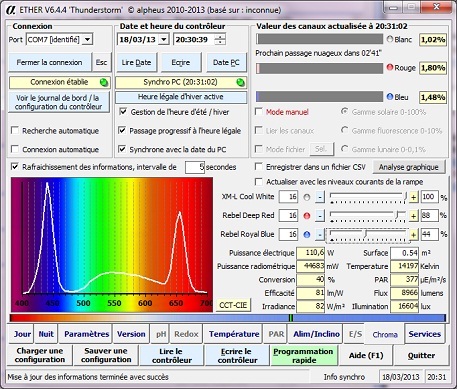
Task: Click Date PC button
Action: (x=226, y=62)
